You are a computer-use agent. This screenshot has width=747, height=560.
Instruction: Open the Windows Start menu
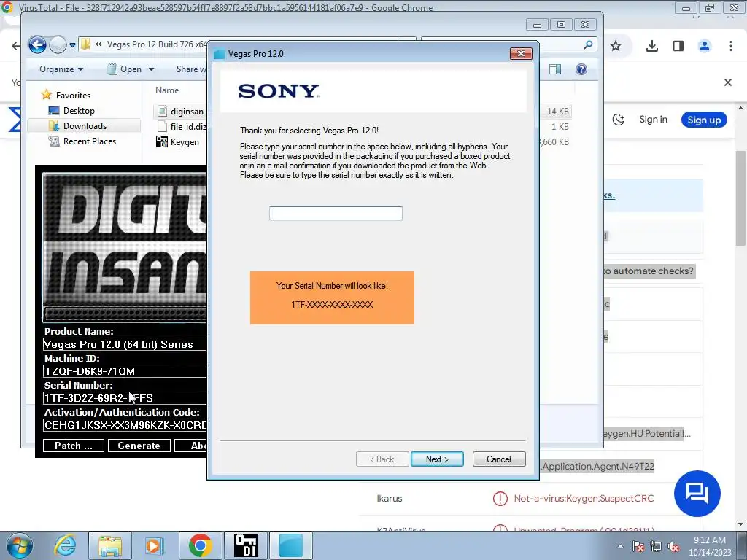18,545
